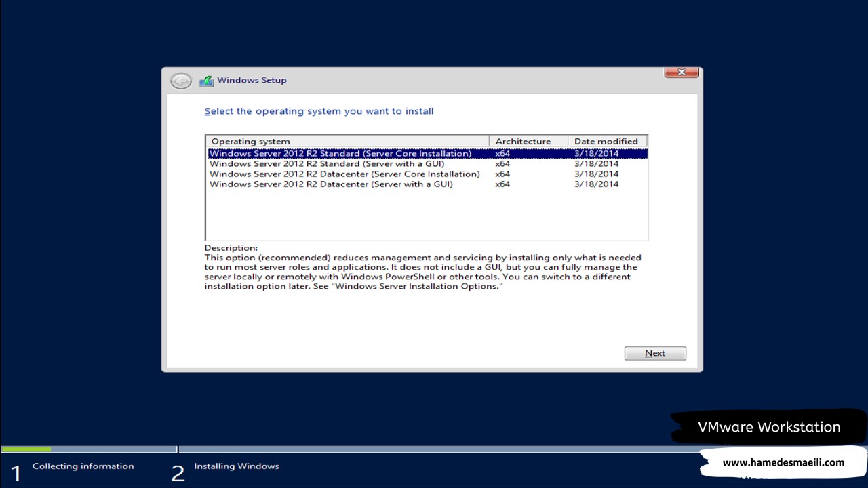This screenshot has height=488, width=868.
Task: Click x64 in the Standard Server Core row
Action: [502, 153]
